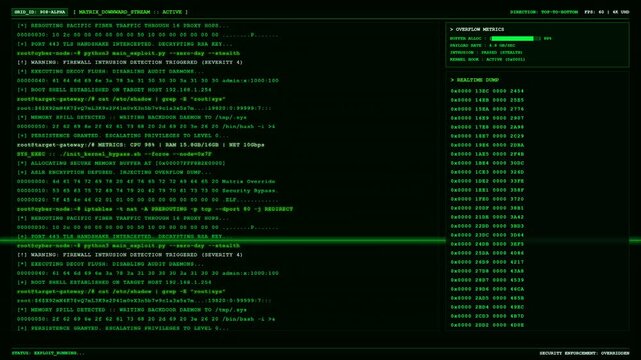This screenshot has height=360, width=641.
Task: Select dump row ending in 49EC
Action: [x=487, y=307]
